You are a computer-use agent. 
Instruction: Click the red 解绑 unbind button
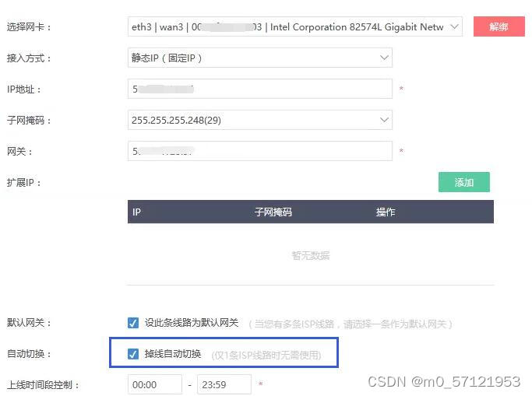pyautogui.click(x=499, y=26)
